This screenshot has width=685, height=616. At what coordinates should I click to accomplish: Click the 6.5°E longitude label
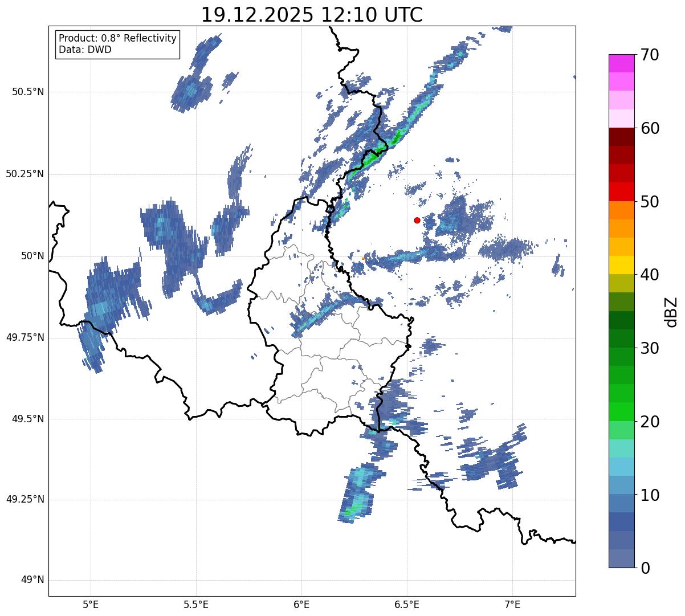click(407, 604)
